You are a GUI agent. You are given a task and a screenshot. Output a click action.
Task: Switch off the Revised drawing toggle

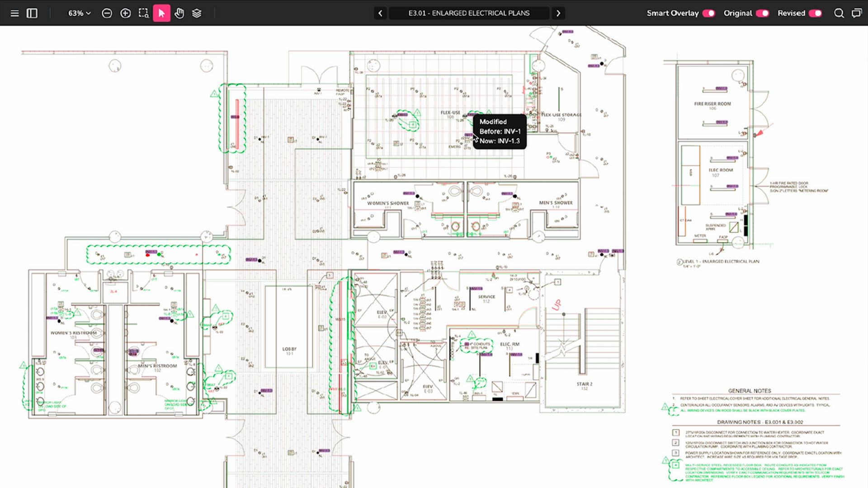point(815,13)
